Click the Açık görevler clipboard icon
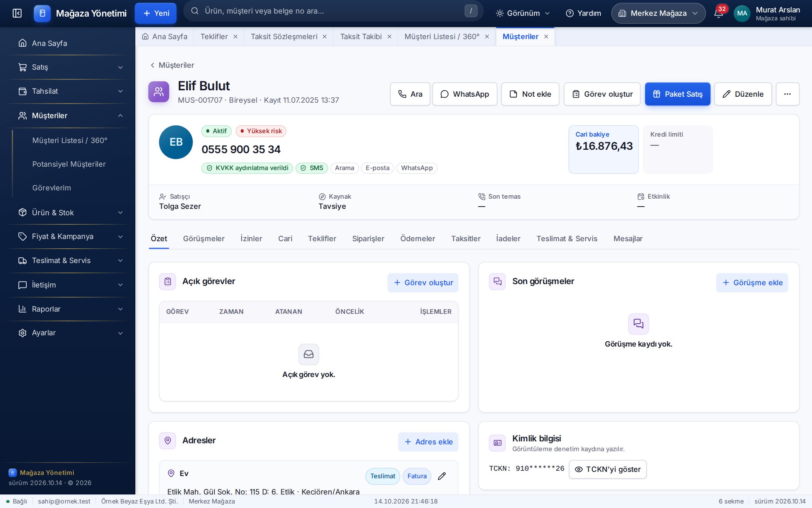The width and height of the screenshot is (812, 508). (x=168, y=281)
